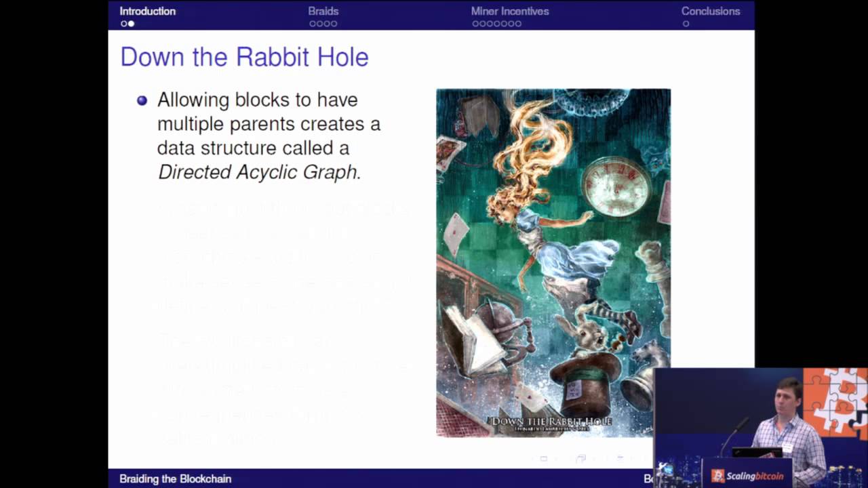Navigate to the Conclusions section
The width and height of the screenshot is (868, 488).
click(711, 11)
